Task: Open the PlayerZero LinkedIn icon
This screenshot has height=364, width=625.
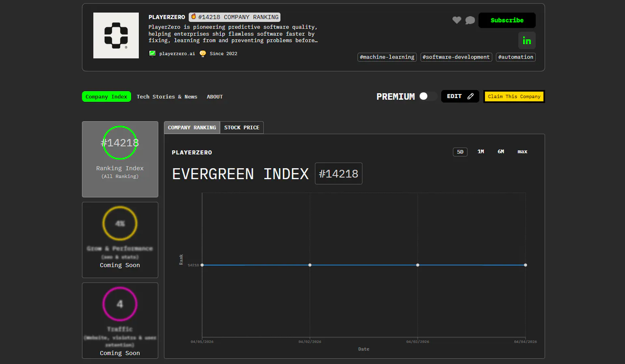Action: coord(527,41)
